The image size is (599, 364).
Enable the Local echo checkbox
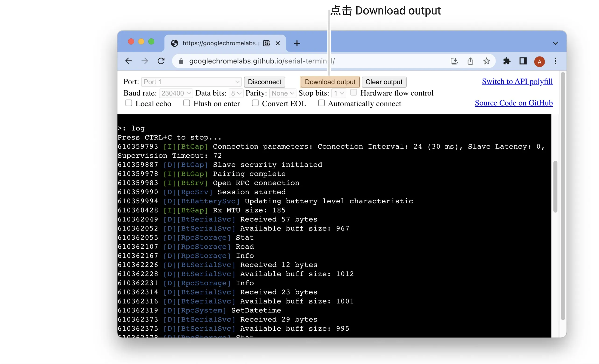pyautogui.click(x=129, y=103)
